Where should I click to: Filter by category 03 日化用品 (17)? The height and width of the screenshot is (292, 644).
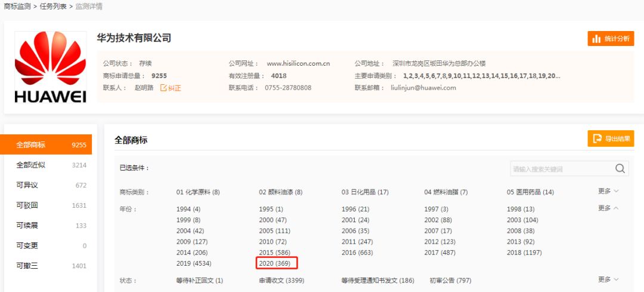click(365, 192)
